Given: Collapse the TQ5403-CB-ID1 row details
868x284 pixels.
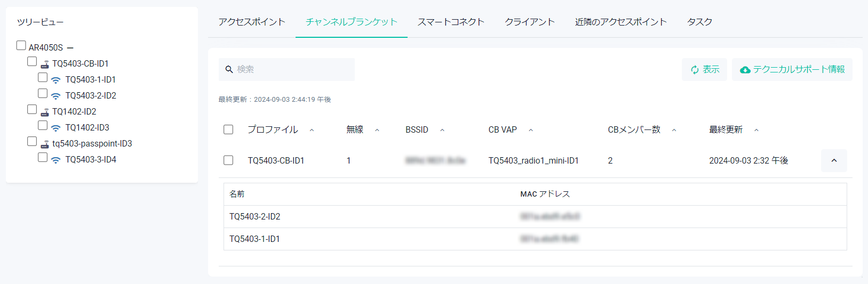Looking at the screenshot, I should pyautogui.click(x=834, y=160).
